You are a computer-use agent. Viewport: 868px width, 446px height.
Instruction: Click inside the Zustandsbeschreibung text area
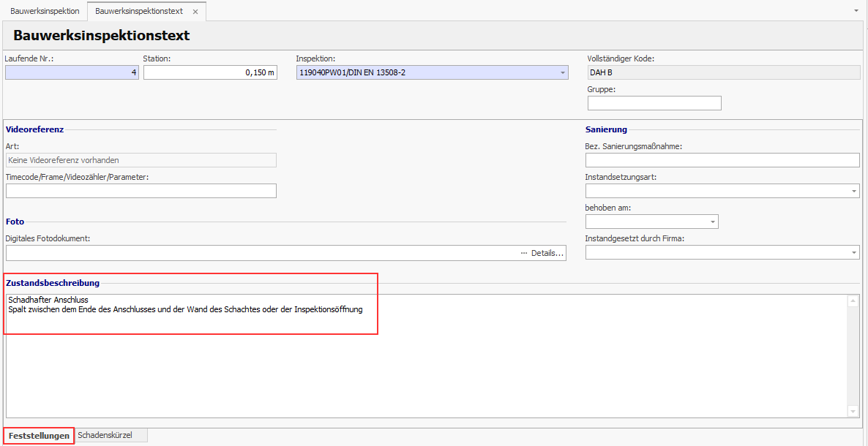point(424,358)
